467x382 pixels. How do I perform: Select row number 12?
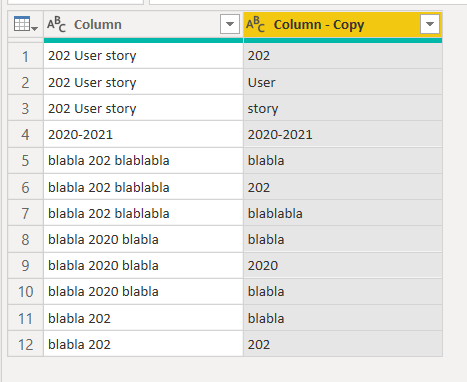click(x=26, y=344)
